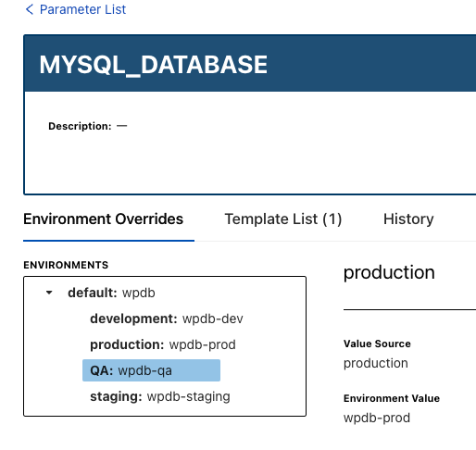Viewport: 476px width, 450px height.
Task: Select the production: wpdb-prod environment
Action: pos(163,344)
